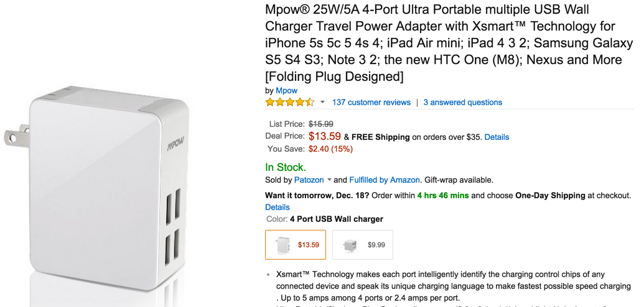Click the folding plug prongs in the photo
This screenshot has width=644, height=307.
pyautogui.click(x=17, y=135)
